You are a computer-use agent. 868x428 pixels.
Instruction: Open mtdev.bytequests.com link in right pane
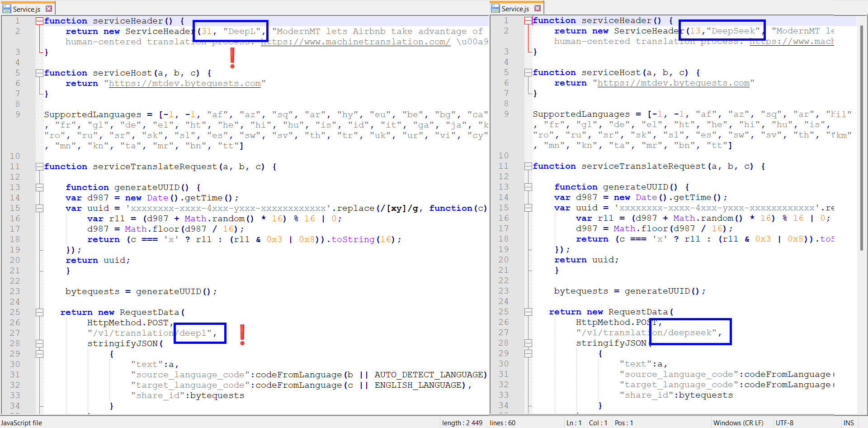point(674,83)
